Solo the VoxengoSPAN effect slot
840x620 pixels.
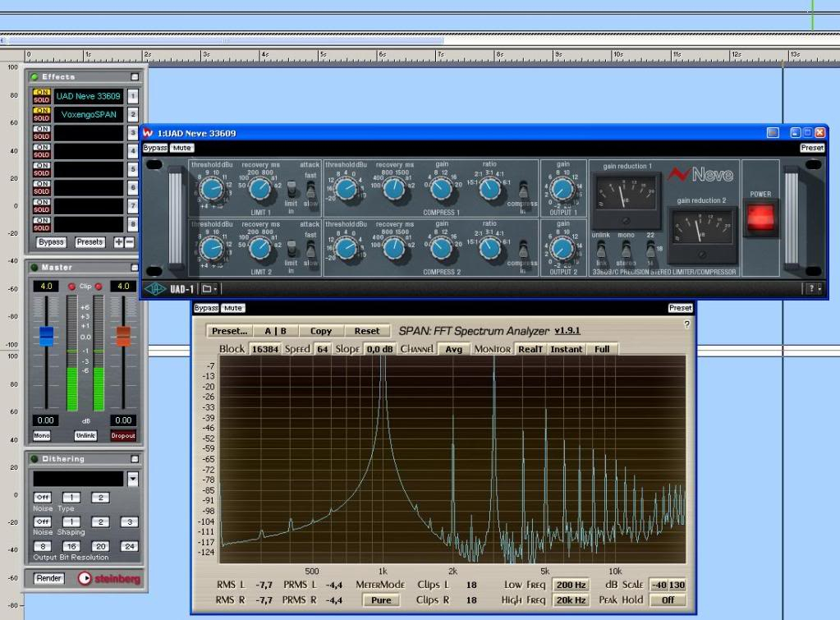[41, 118]
